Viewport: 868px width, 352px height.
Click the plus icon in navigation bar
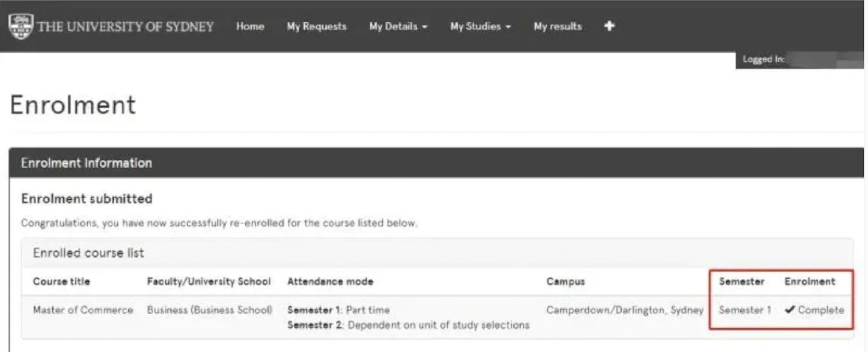(609, 26)
